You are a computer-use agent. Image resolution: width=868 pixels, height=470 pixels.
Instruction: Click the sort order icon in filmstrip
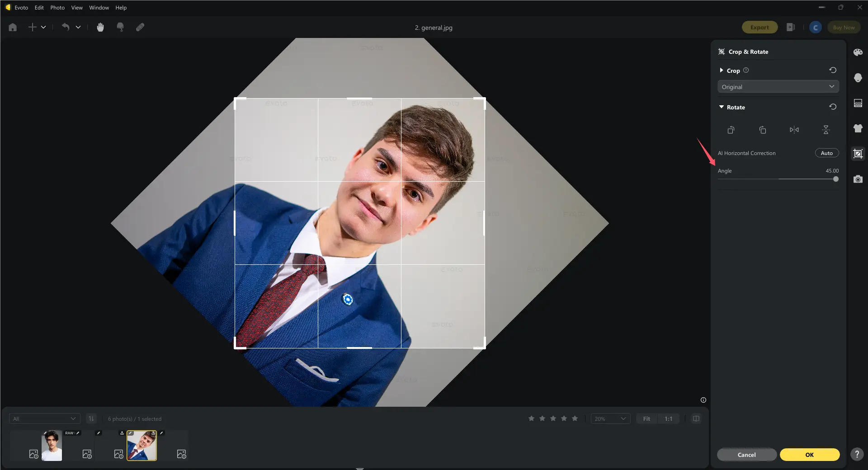(x=91, y=419)
